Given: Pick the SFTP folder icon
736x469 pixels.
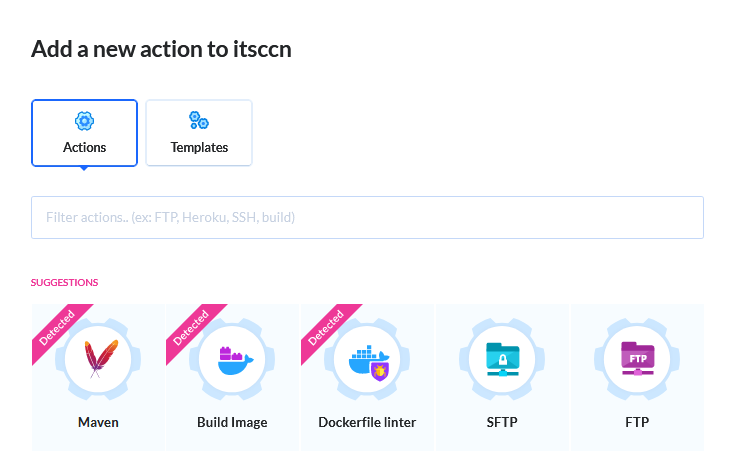Looking at the screenshot, I should (x=502, y=360).
